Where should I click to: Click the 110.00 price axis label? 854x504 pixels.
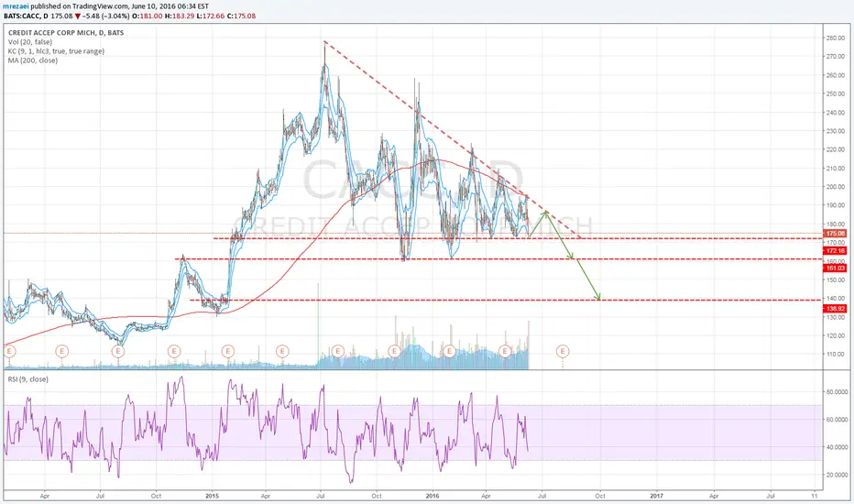click(x=836, y=354)
